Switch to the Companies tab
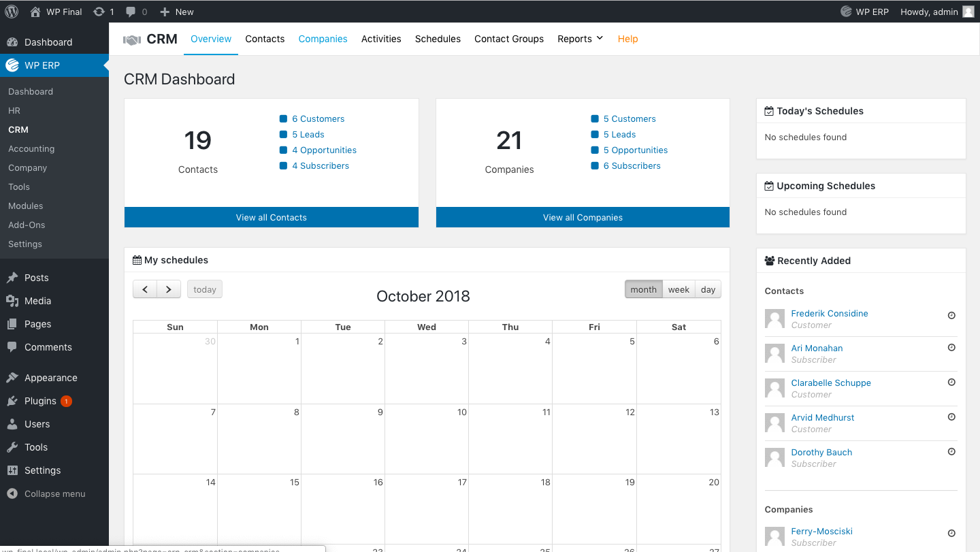Screen dimensions: 980x552 323,39
